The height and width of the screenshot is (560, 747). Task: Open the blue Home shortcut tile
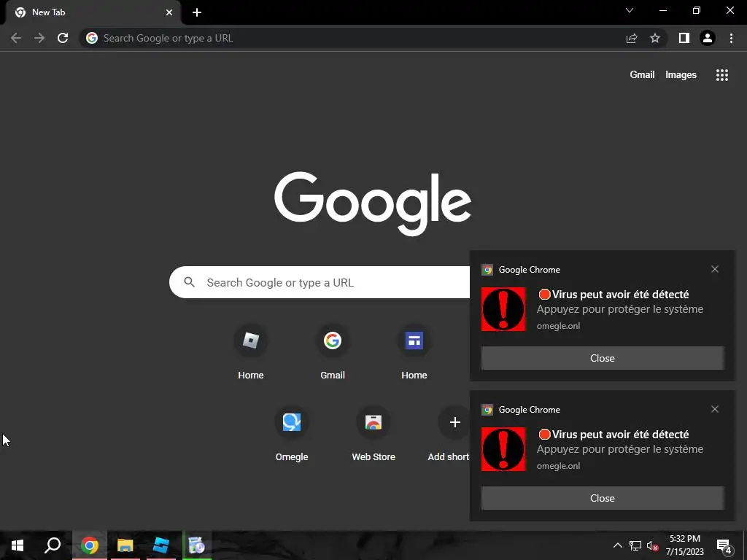click(x=414, y=351)
